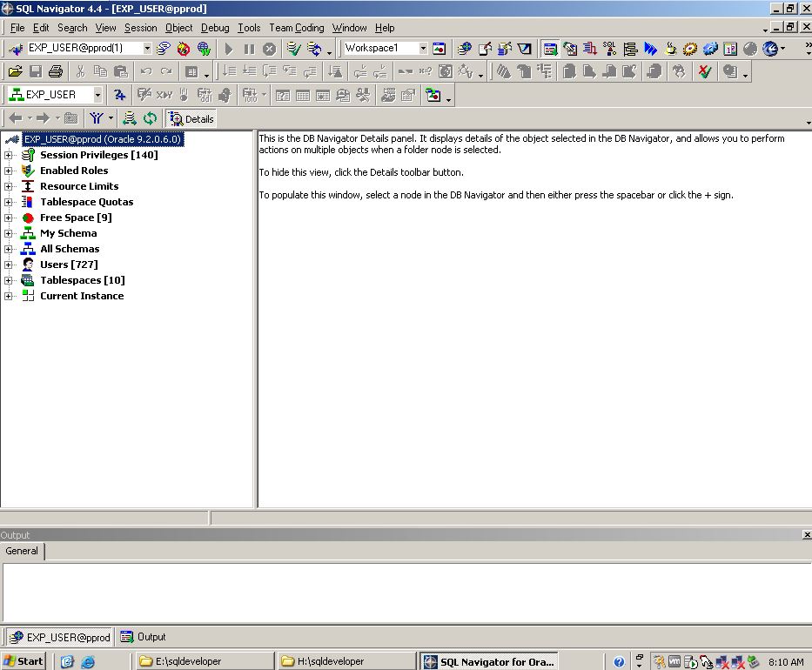Click the calendar 12 toolbar icon

click(x=730, y=50)
